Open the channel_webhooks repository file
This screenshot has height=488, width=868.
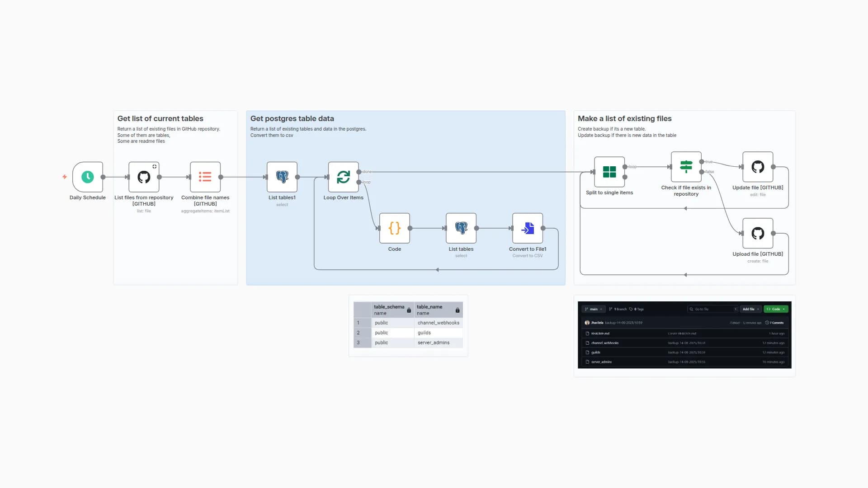[x=604, y=343]
